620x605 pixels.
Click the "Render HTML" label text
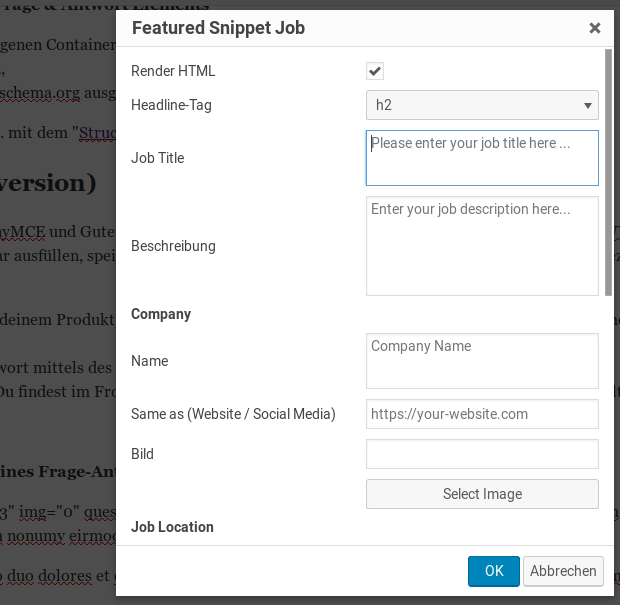[173, 71]
